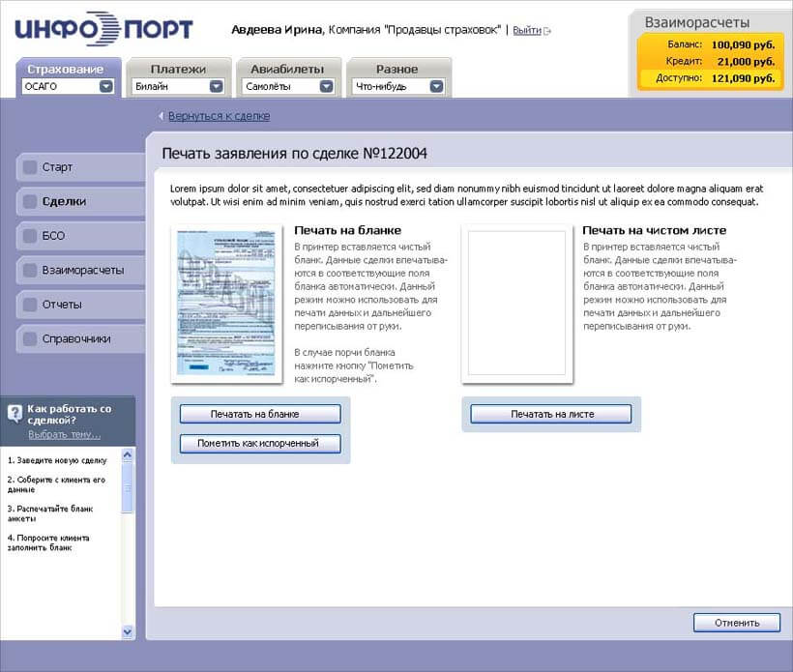
Task: Click the help panel scrollbar down arrow
Action: click(129, 630)
